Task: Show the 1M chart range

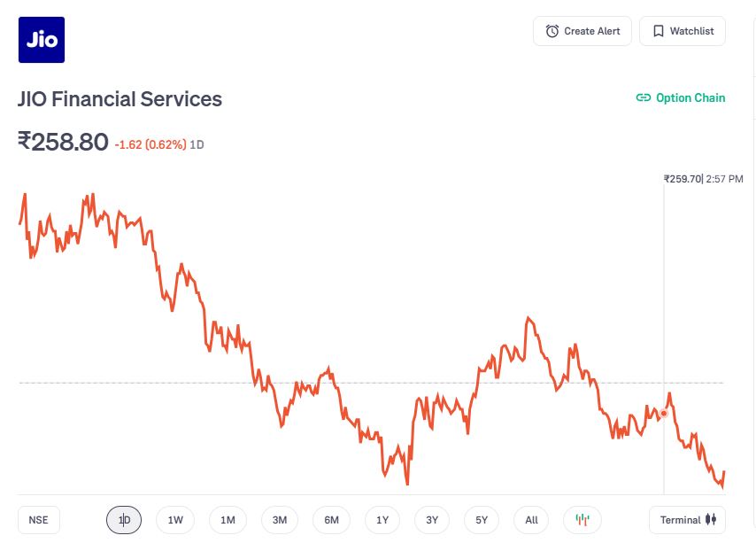Action: (x=228, y=520)
